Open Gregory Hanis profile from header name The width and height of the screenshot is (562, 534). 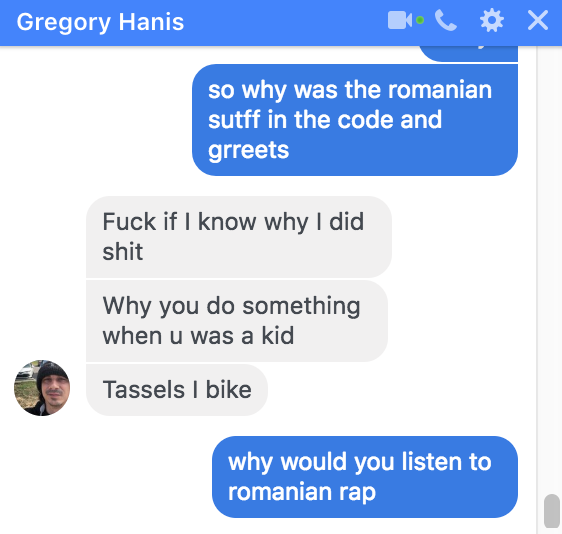coord(100,22)
